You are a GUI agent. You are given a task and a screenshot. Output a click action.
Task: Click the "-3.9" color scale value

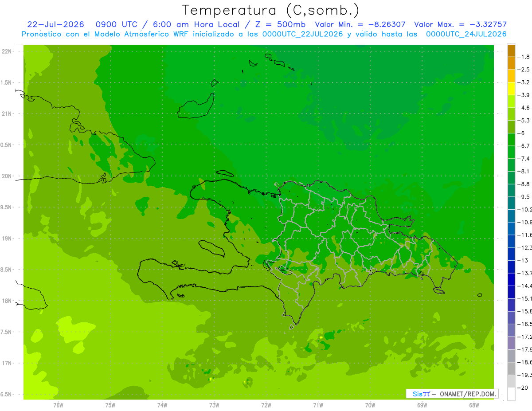tap(523, 95)
